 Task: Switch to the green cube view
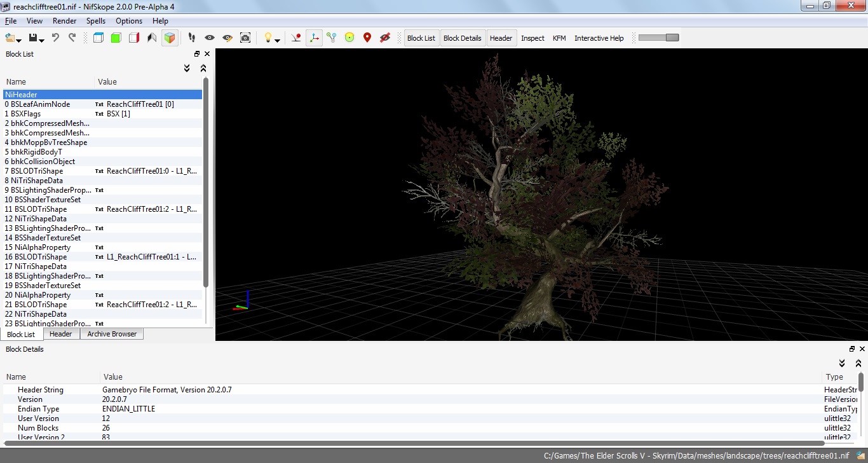click(x=116, y=38)
